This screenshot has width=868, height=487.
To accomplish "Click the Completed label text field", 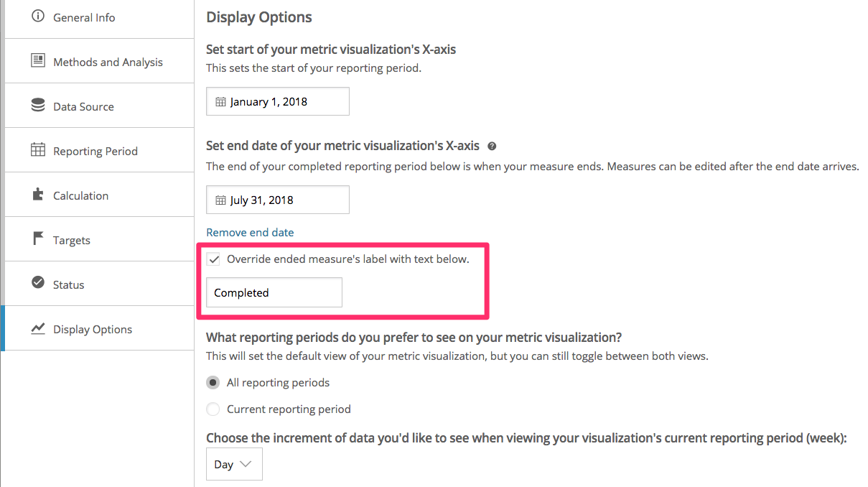I will tap(274, 293).
